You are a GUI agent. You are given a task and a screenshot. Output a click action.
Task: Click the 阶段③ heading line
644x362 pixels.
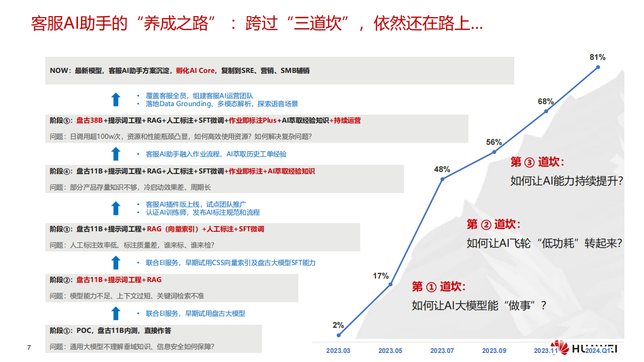[156, 229]
